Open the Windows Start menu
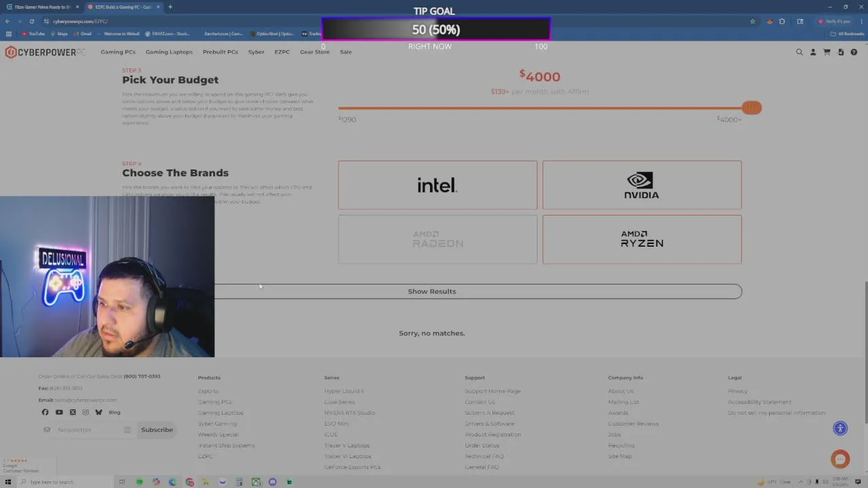The width and height of the screenshot is (868, 488). click(x=7, y=482)
